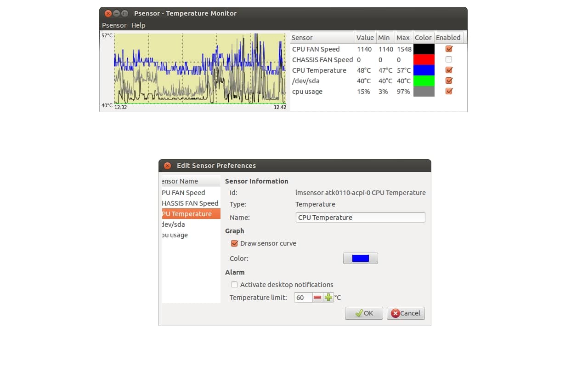Click the Psensor window minimize button
This screenshot has height=368, width=588.
tap(116, 13)
